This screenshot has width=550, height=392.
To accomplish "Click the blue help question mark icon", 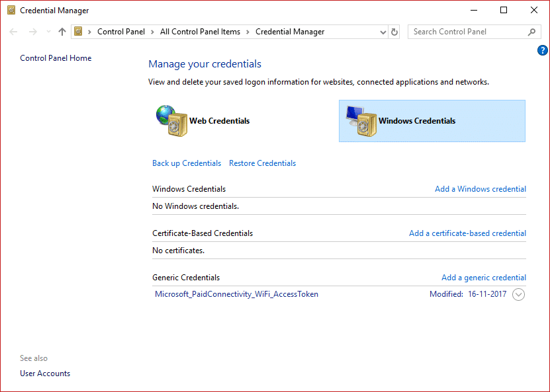I will click(543, 50).
